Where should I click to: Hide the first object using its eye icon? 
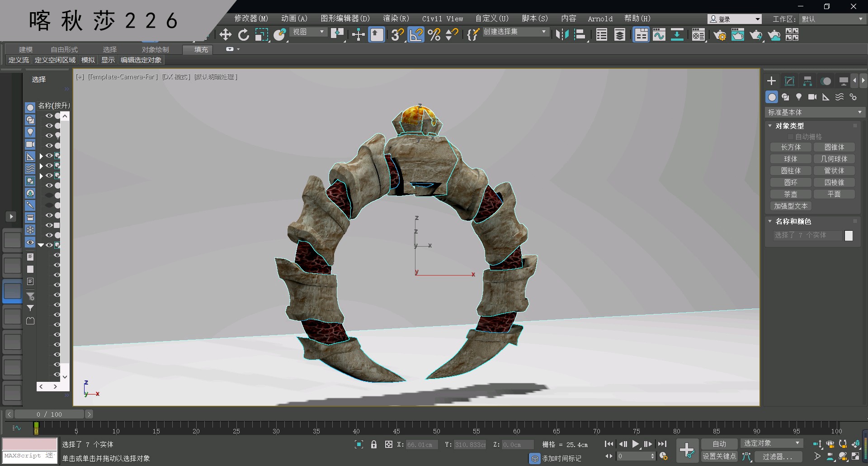(49, 116)
